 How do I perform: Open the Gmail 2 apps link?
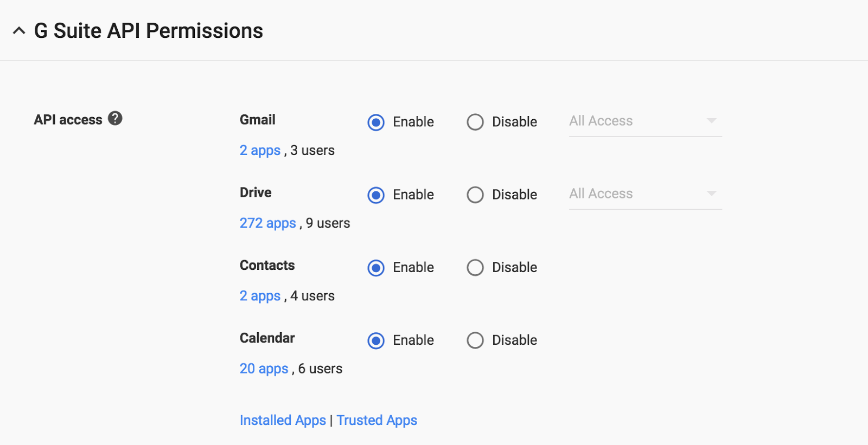[260, 150]
